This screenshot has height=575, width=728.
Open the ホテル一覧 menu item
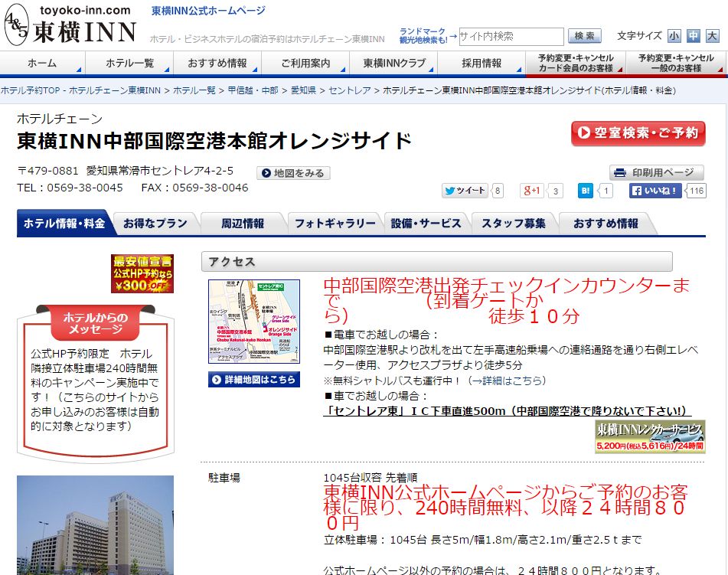(x=129, y=64)
